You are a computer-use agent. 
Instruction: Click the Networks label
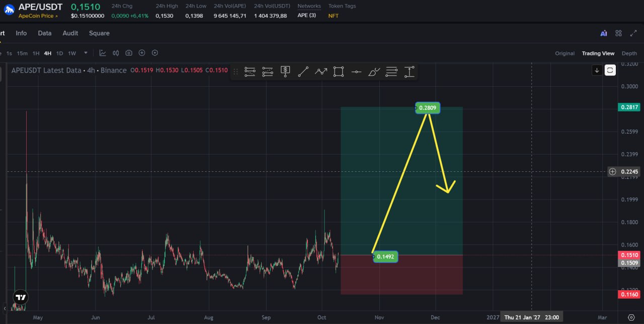309,6
